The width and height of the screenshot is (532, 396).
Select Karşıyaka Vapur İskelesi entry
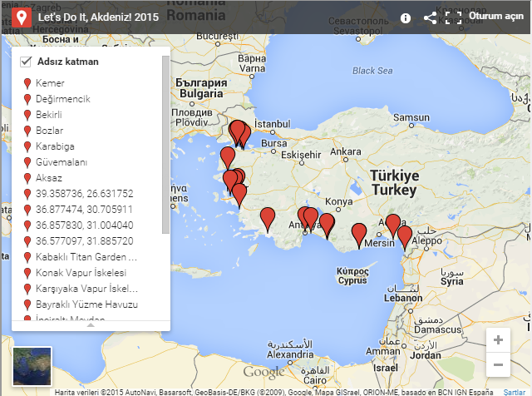click(x=86, y=289)
